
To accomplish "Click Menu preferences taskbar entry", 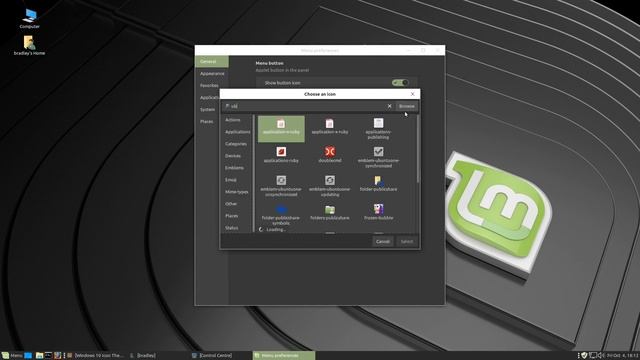I will pos(284,356).
